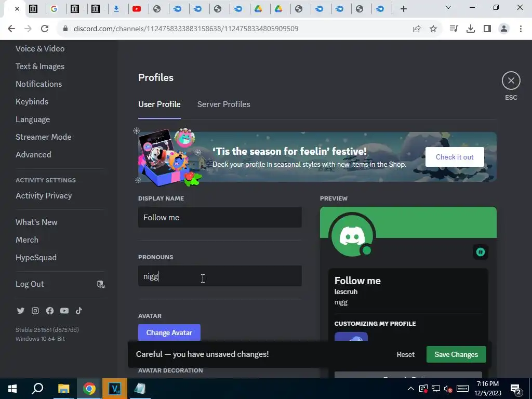Go to Notifications settings
Image resolution: width=532 pixels, height=399 pixels.
click(38, 84)
